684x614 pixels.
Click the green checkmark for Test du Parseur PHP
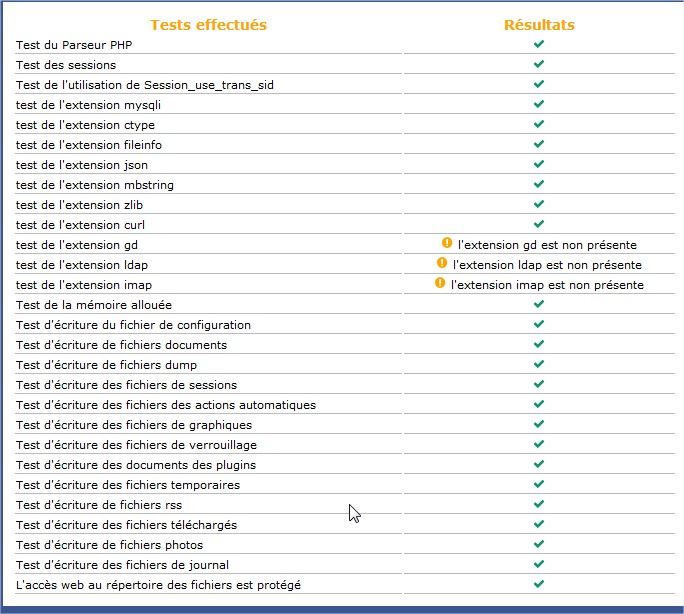[539, 44]
